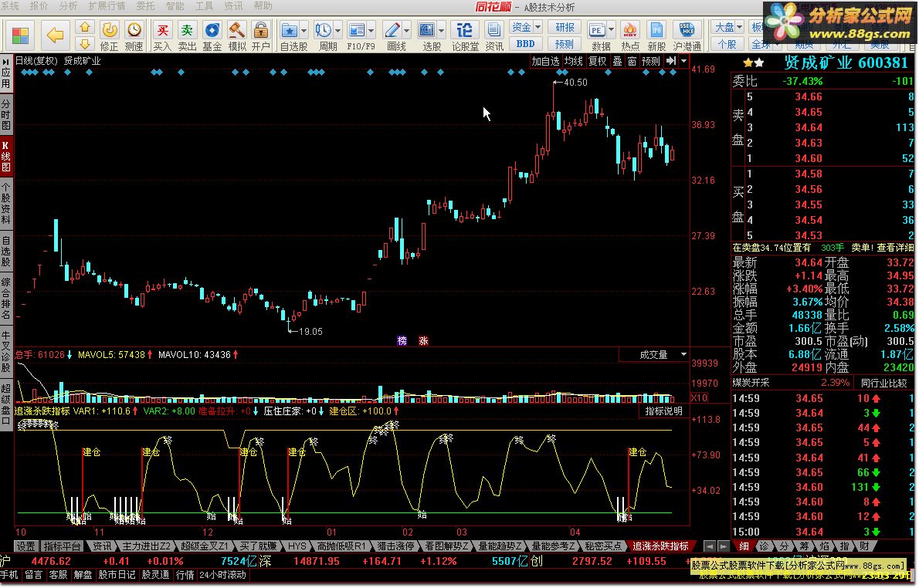Click the 周期 period clock icon
This screenshot has height=588, width=919.
tap(322, 30)
